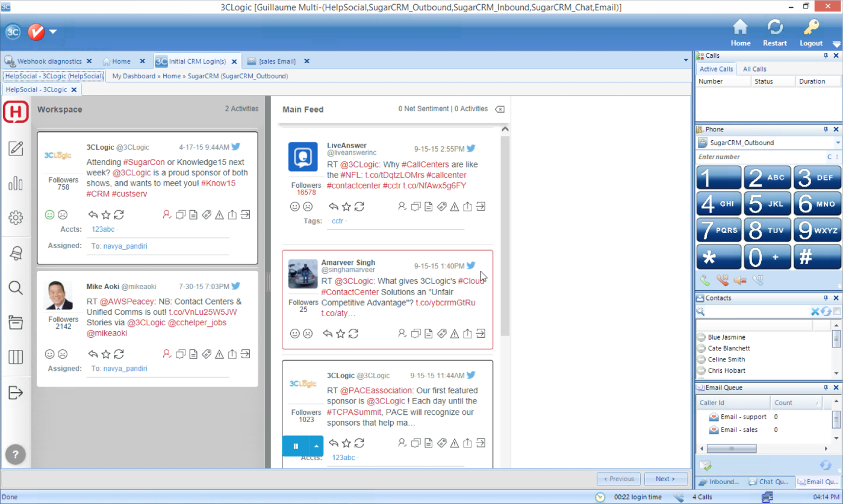The height and width of the screenshot is (504, 843).
Task: Open the cctr tag link
Action: [338, 221]
